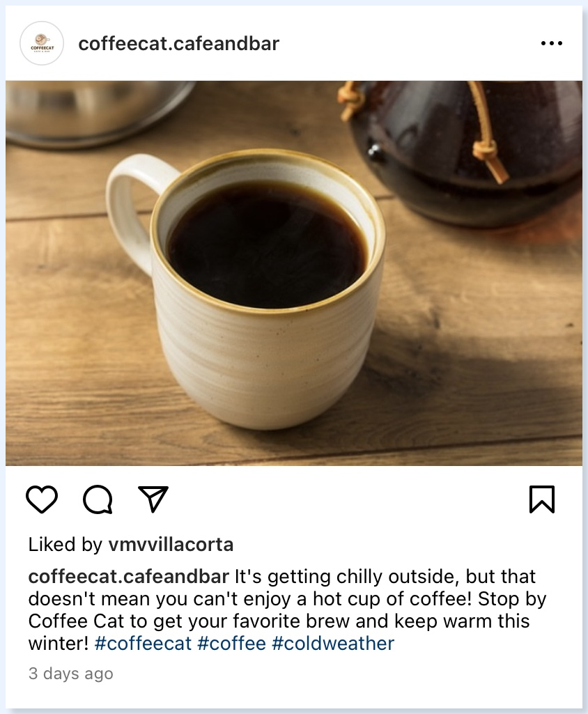Image resolution: width=588 pixels, height=714 pixels.
Task: Open the Coffeecat profile picture avatar
Action: pyautogui.click(x=42, y=43)
